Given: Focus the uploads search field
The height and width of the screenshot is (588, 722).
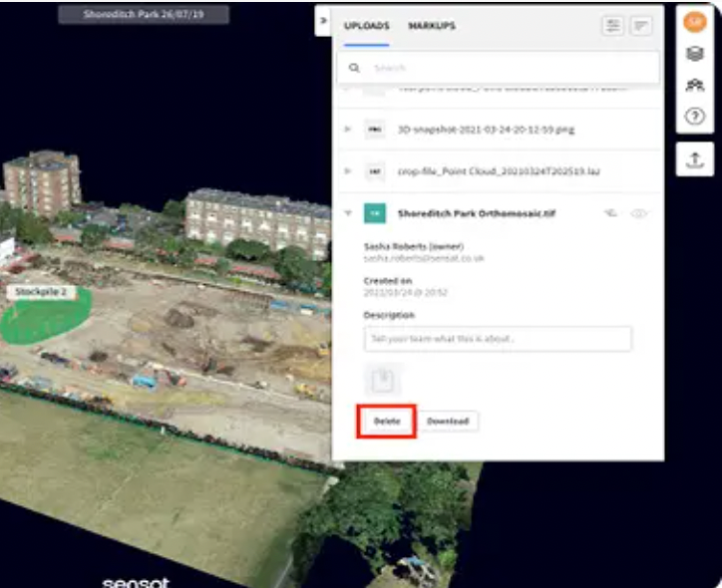Looking at the screenshot, I should coord(499,68).
